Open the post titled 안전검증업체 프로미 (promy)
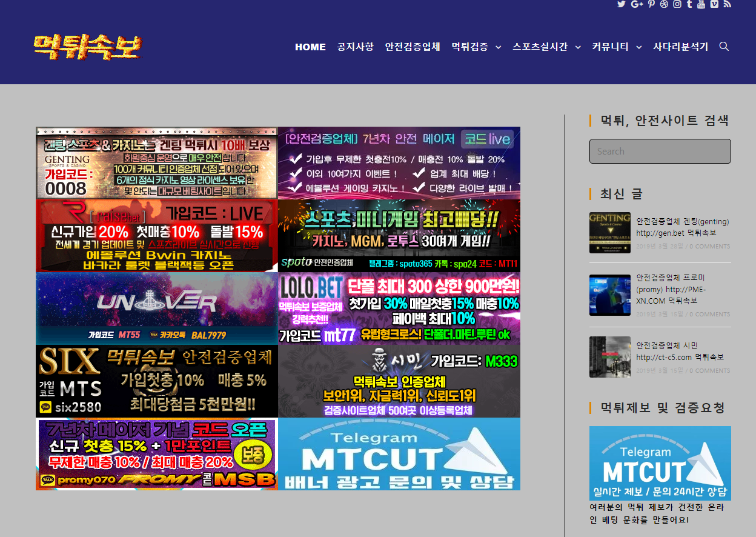This screenshot has height=537, width=756. [x=671, y=289]
